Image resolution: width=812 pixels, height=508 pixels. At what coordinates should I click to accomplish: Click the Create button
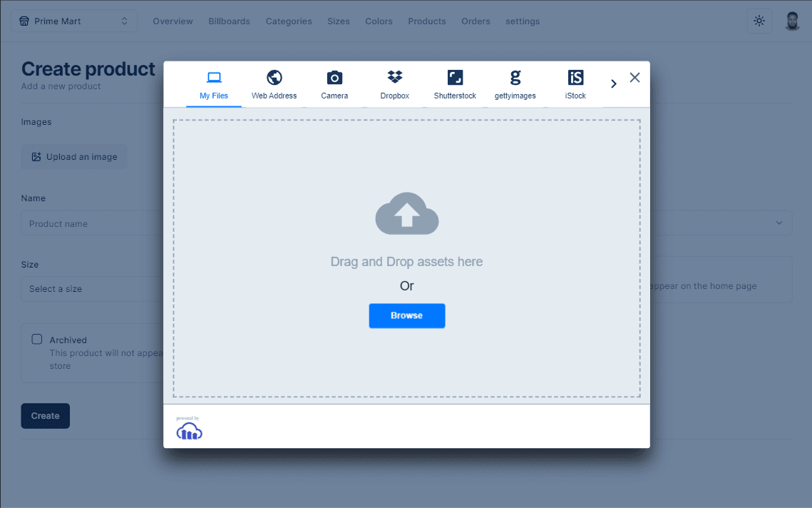click(45, 416)
